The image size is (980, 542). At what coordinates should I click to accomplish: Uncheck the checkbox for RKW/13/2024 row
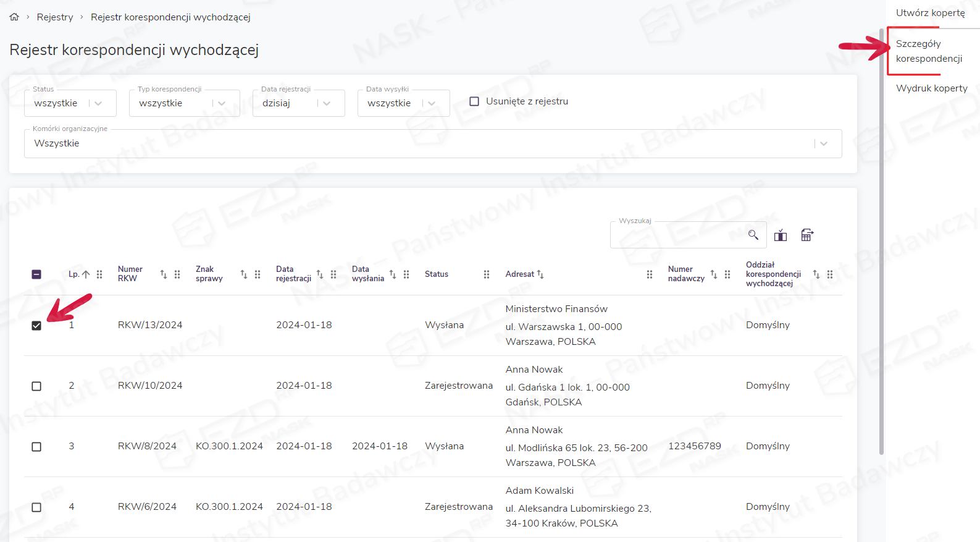(x=36, y=326)
